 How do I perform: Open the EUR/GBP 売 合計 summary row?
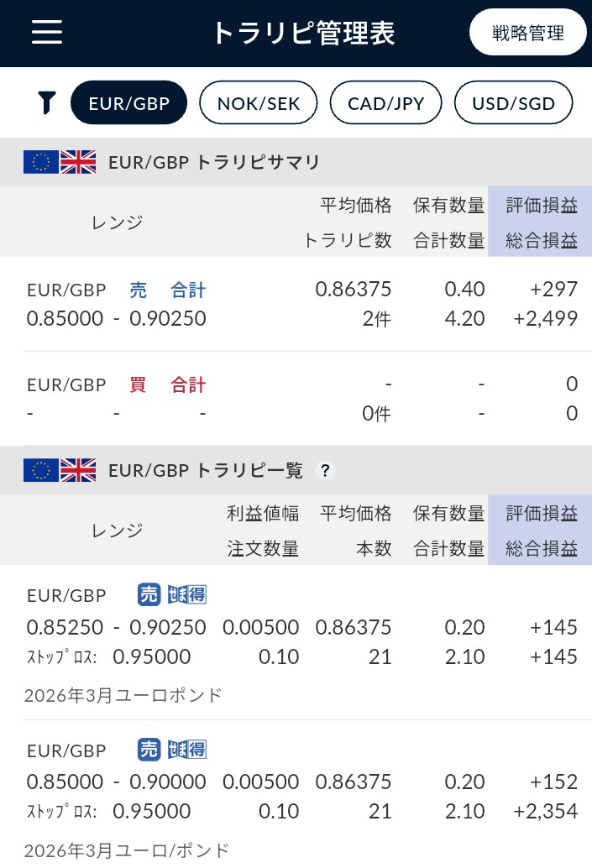click(302, 304)
